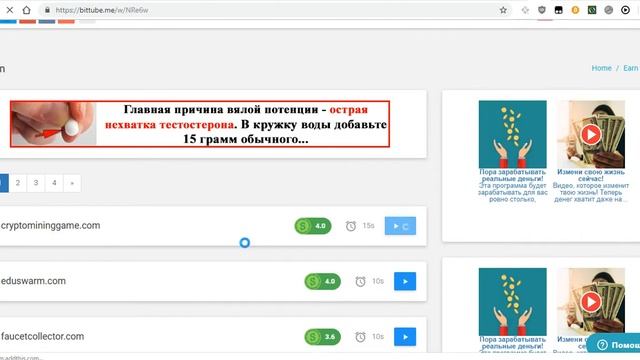This screenshot has width=640, height=360.
Task: Open the dark square extension icon
Action: [x=558, y=10]
